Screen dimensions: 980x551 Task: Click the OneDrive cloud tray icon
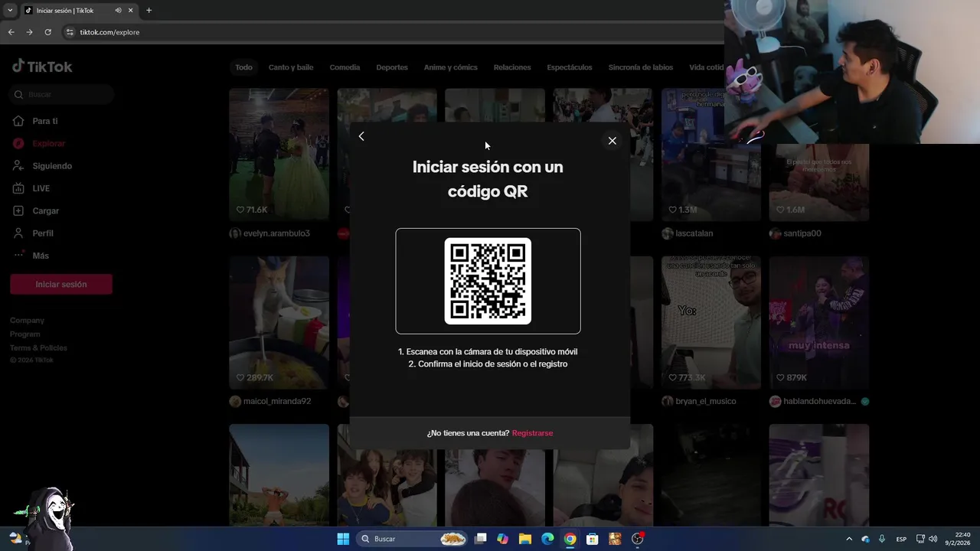tap(866, 539)
